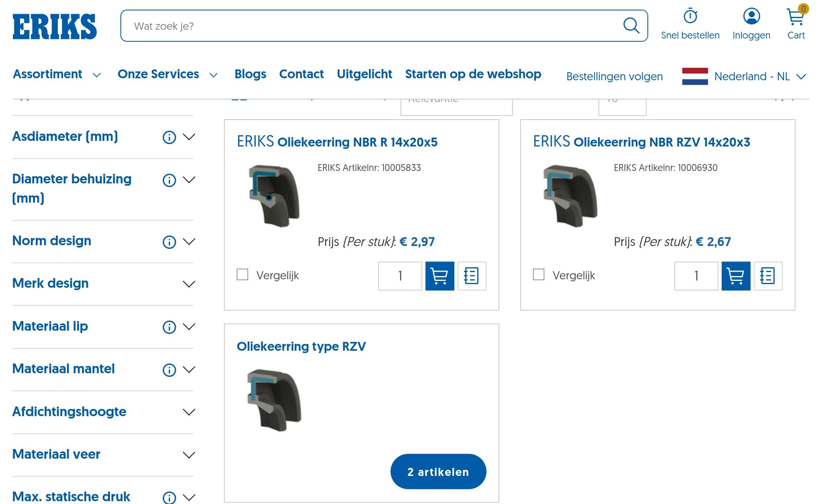This screenshot has width=822, height=504.
Task: Expand the Afdichtingshoogte filter
Action: tap(189, 412)
